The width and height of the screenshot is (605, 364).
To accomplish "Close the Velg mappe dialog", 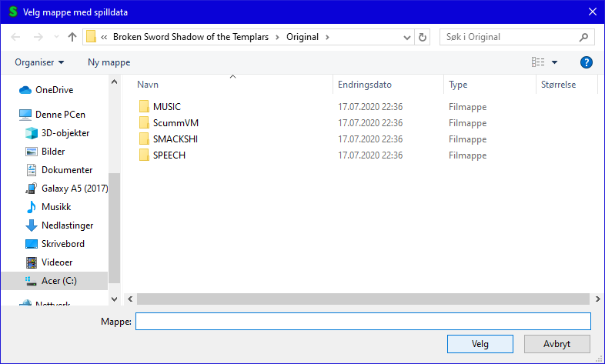I will coord(593,12).
